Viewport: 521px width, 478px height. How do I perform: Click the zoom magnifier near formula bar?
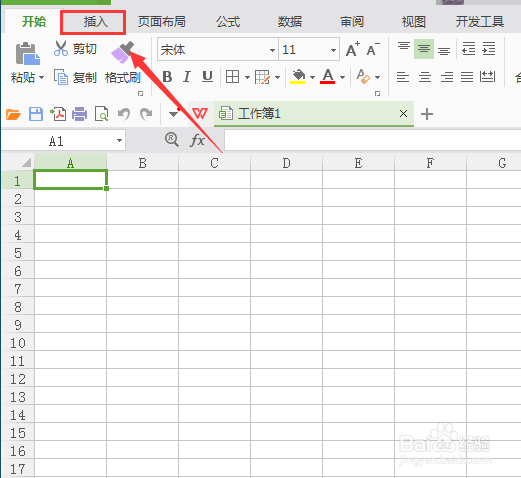172,139
